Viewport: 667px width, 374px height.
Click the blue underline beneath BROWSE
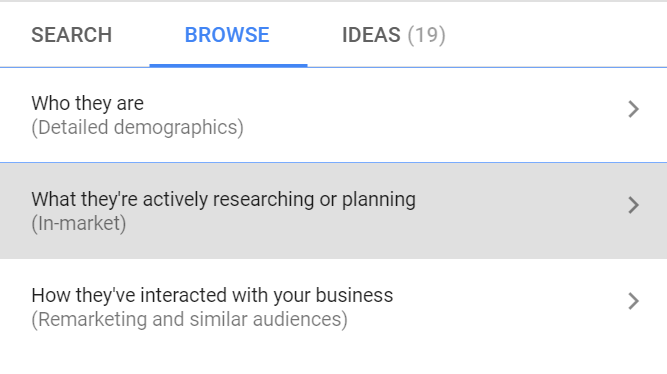(x=228, y=65)
